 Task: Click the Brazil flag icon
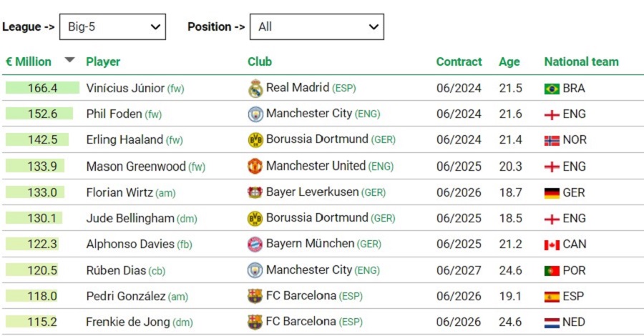pyautogui.click(x=552, y=89)
